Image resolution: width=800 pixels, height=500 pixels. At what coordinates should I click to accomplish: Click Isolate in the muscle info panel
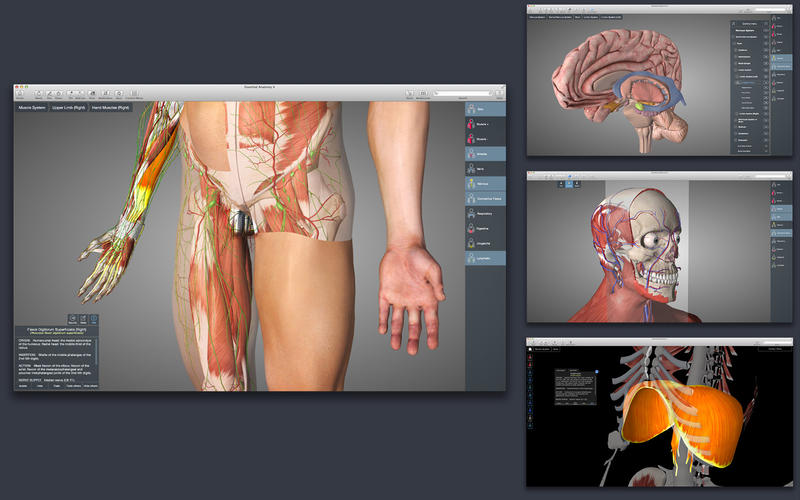(23, 386)
